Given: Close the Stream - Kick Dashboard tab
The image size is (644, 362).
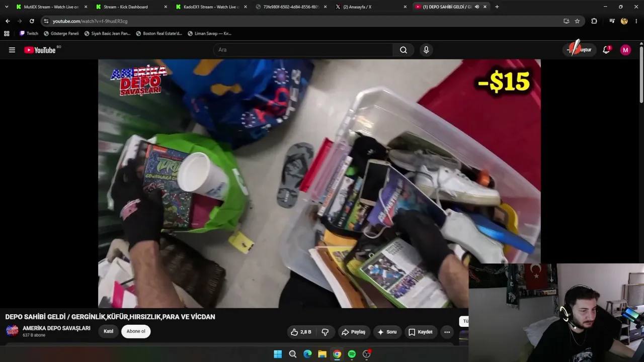Looking at the screenshot, I should pyautogui.click(x=166, y=7).
